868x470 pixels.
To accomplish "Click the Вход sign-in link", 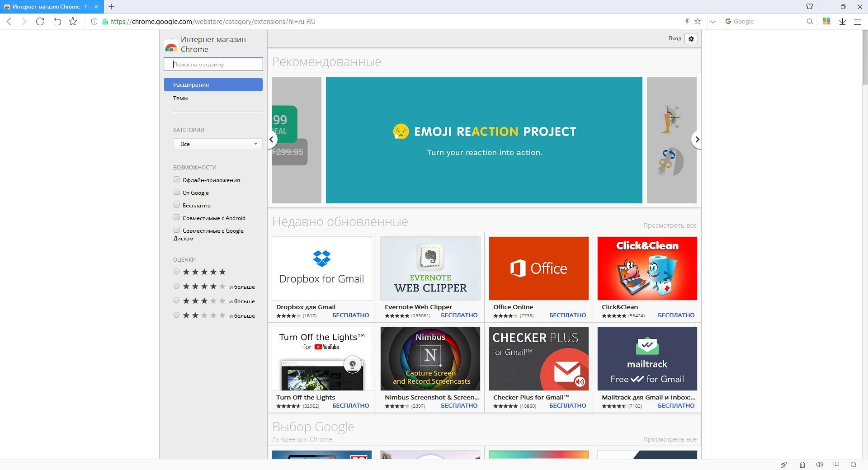I will pyautogui.click(x=675, y=38).
